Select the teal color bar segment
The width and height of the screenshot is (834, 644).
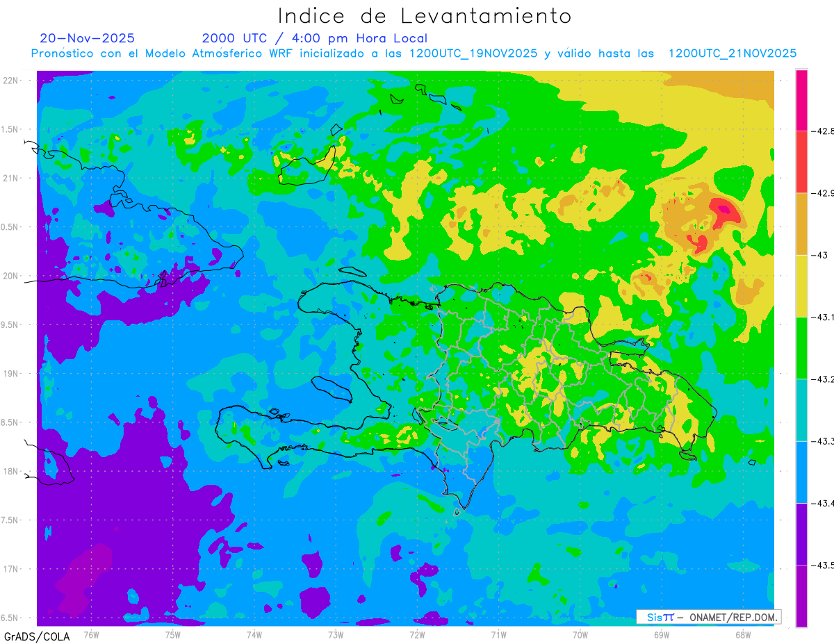pyautogui.click(x=801, y=410)
